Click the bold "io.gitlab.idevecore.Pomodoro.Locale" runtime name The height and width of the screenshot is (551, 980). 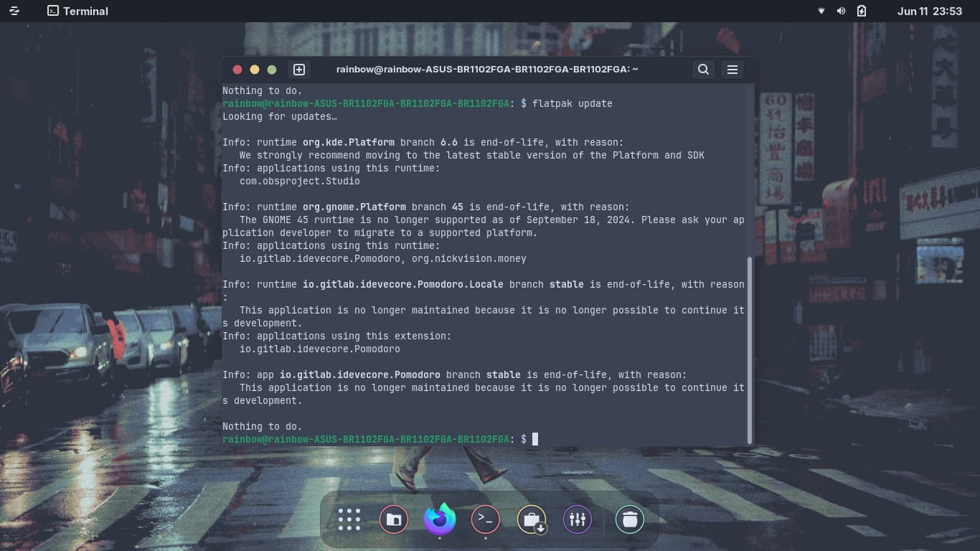(403, 285)
